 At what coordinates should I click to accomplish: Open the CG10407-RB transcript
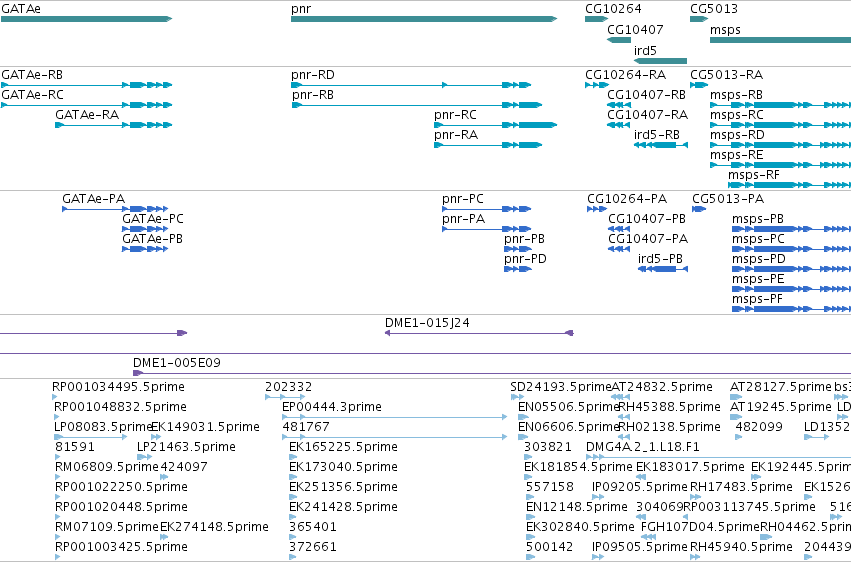[619, 105]
